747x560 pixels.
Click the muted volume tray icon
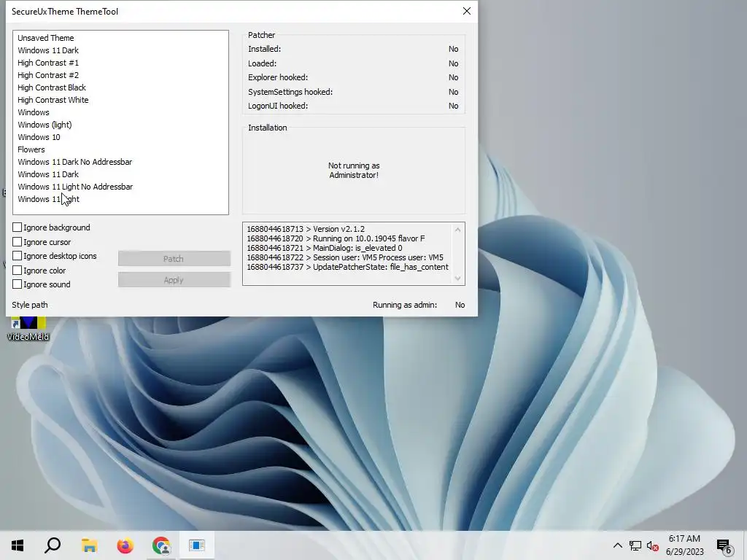click(x=653, y=545)
